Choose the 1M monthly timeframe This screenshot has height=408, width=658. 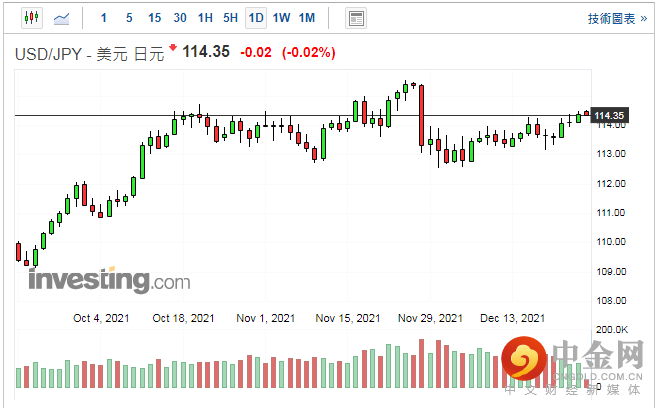(307, 18)
